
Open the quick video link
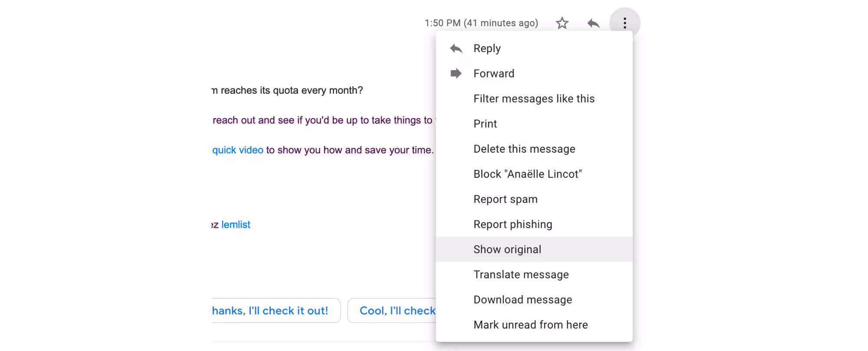[x=237, y=150]
